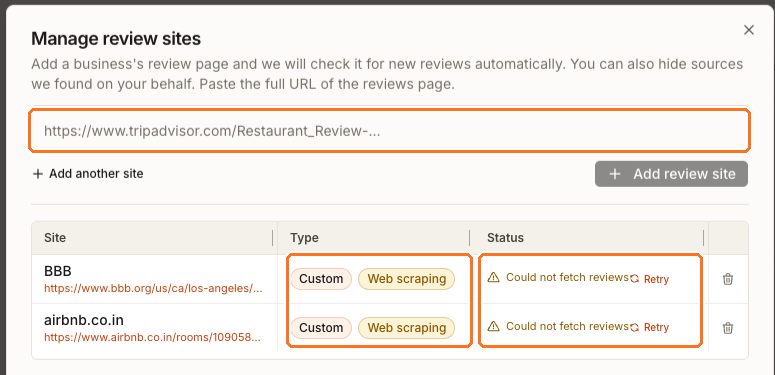Click the airbnb.co.in site name
Image resolution: width=775 pixels, height=375 pixels.
pos(84,321)
